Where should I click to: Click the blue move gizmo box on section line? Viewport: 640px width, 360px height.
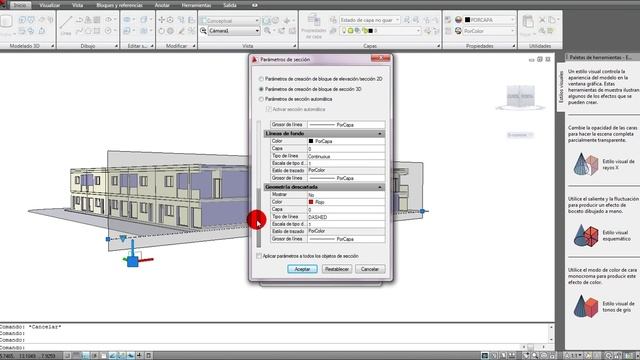(132, 262)
